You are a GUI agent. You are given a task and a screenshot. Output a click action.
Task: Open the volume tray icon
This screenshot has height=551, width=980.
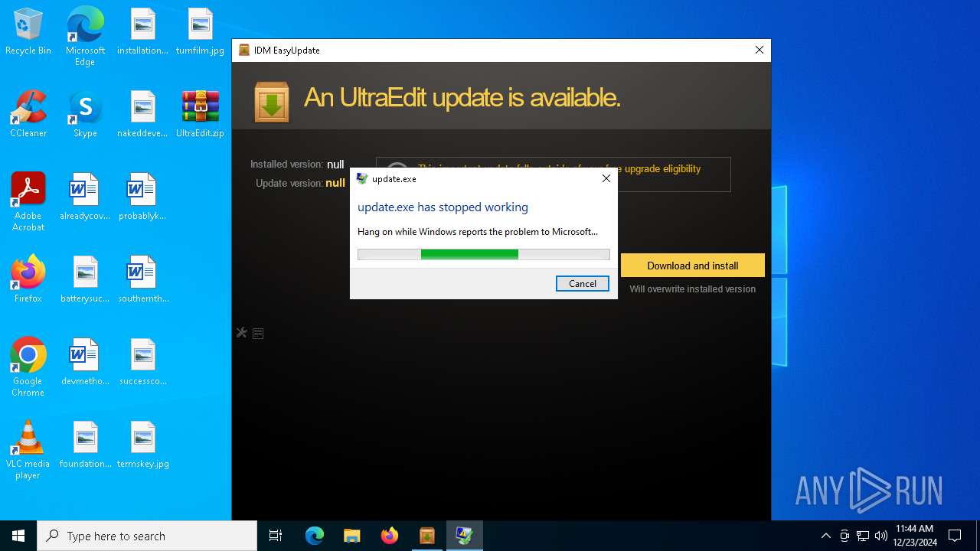(881, 536)
